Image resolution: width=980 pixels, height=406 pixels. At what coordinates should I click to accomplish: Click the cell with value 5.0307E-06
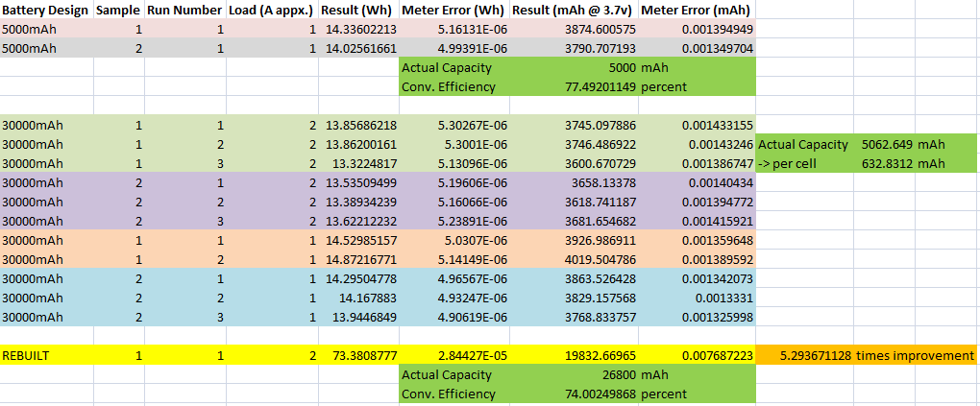(x=455, y=240)
